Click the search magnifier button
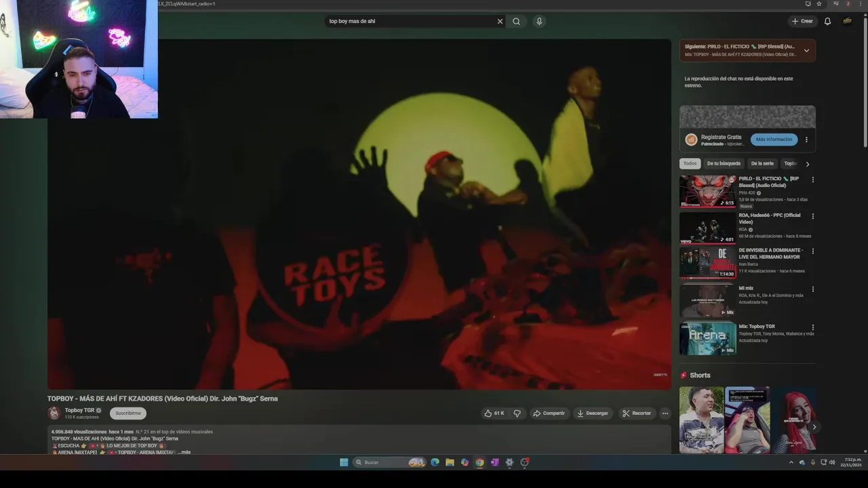The image size is (868, 488). 516,21
